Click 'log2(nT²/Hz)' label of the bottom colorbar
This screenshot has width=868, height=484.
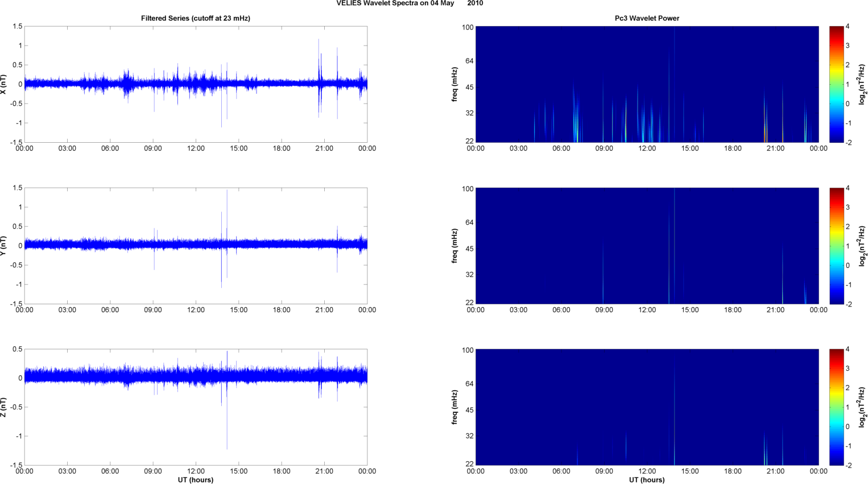coord(862,407)
